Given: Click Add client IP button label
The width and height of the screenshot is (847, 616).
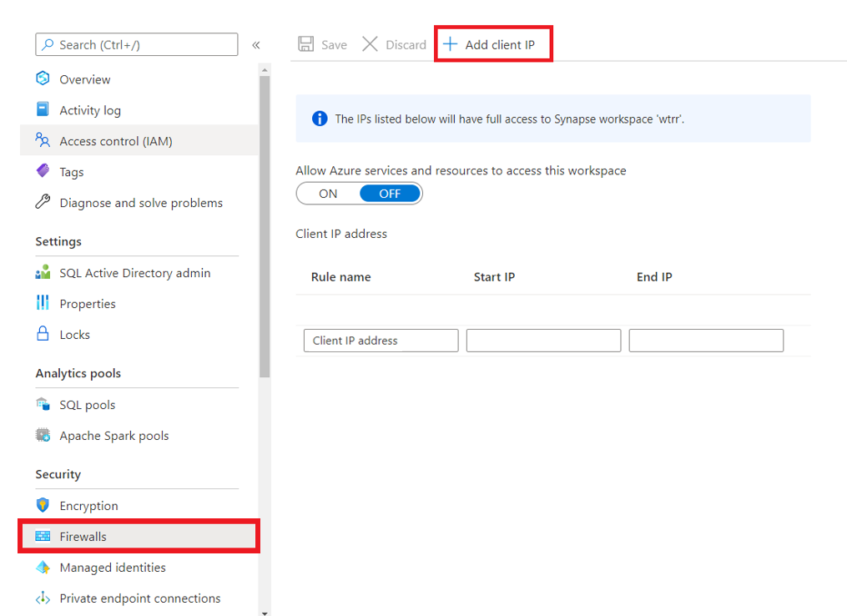Looking at the screenshot, I should 500,45.
